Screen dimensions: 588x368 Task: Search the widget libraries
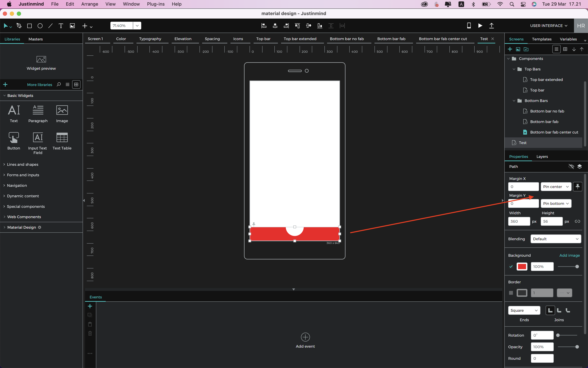(x=59, y=84)
